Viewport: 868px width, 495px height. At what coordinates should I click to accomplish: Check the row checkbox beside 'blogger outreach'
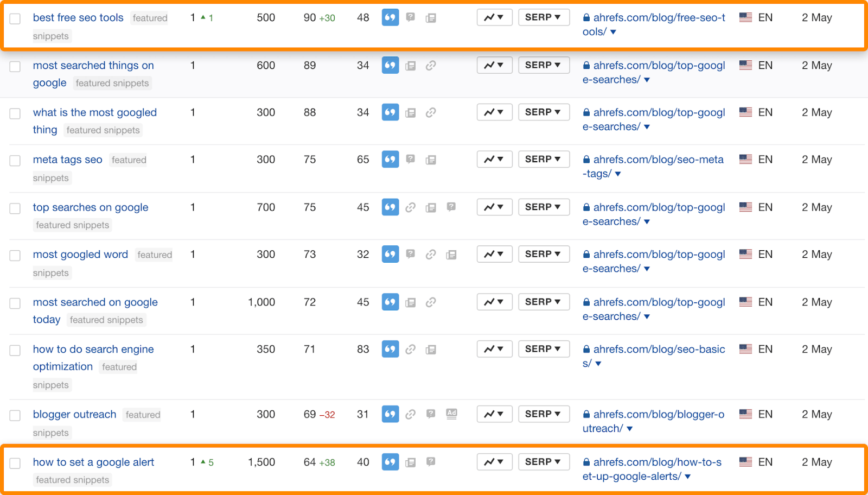15,415
